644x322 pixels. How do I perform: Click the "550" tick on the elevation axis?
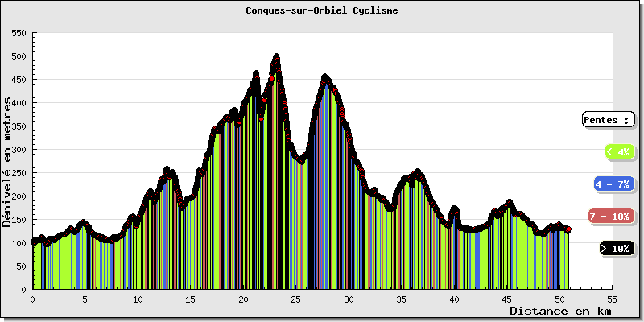click(x=19, y=34)
